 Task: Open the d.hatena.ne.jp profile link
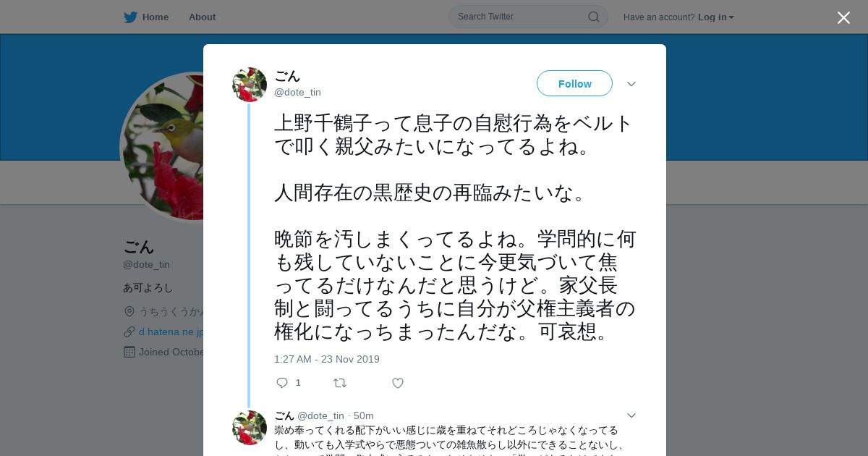(171, 332)
